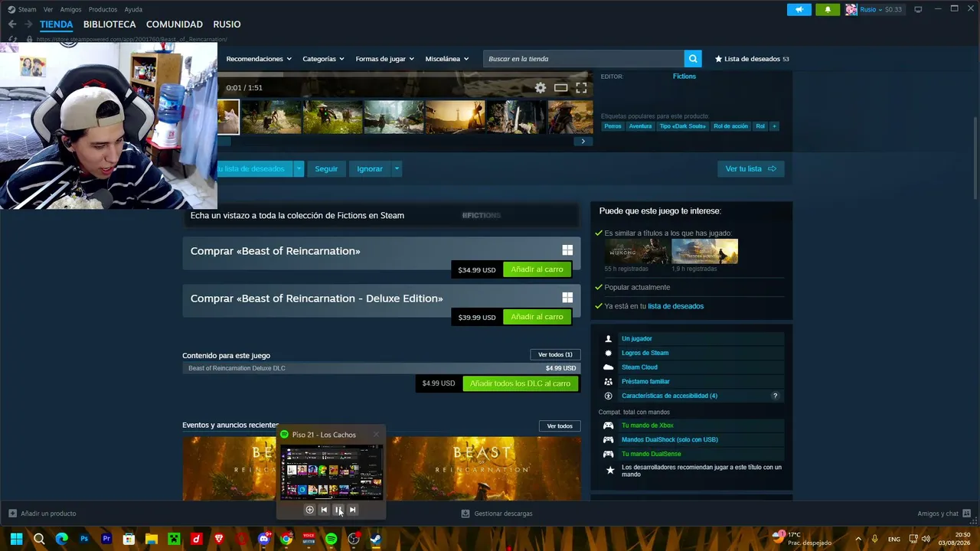The width and height of the screenshot is (980, 551).
Task: Open the video player settings gear
Action: tap(541, 88)
